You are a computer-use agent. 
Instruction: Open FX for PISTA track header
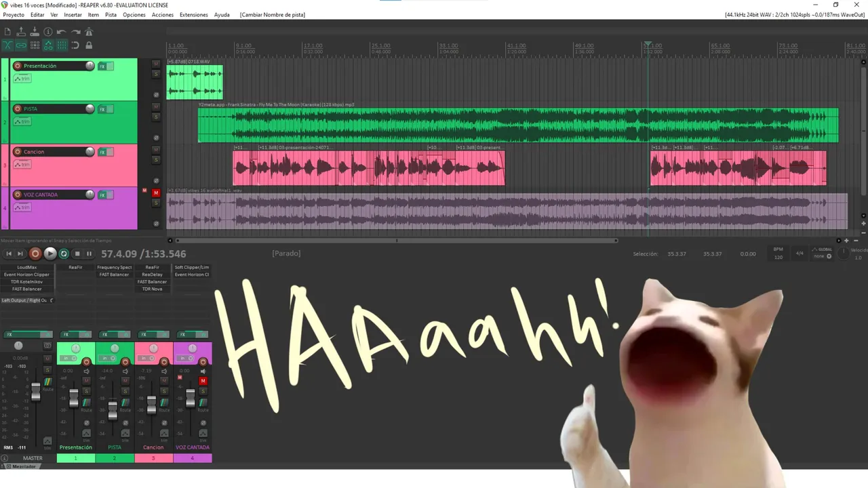pyautogui.click(x=102, y=109)
